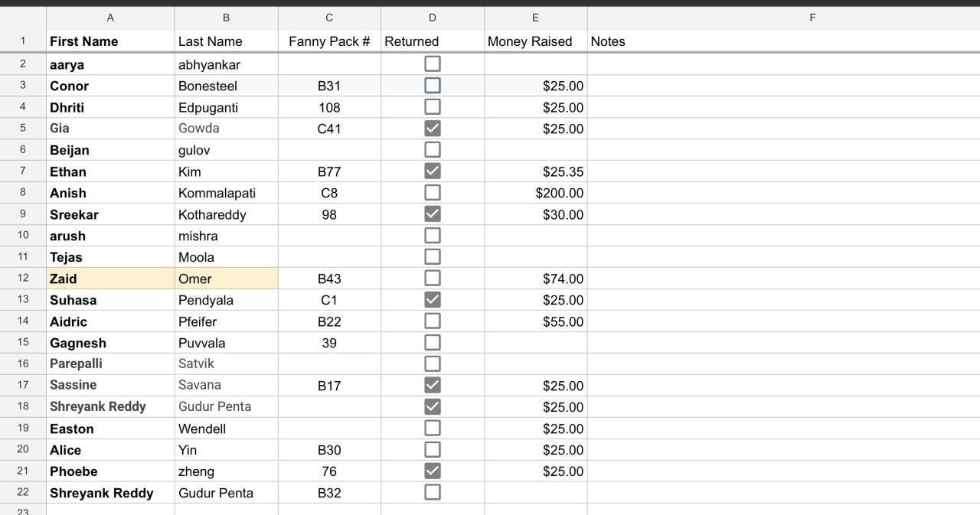Select the column D header
The width and height of the screenshot is (980, 515).
pos(433,18)
